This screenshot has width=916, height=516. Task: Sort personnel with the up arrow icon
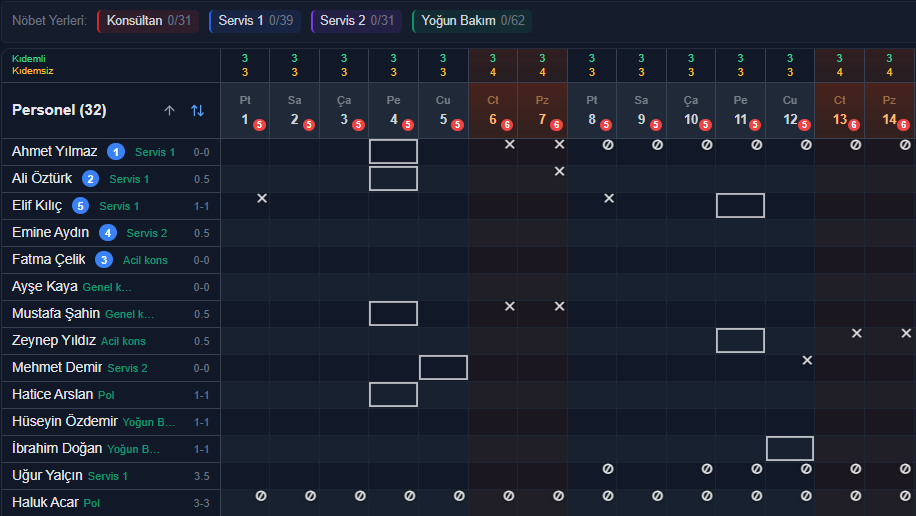tap(169, 110)
